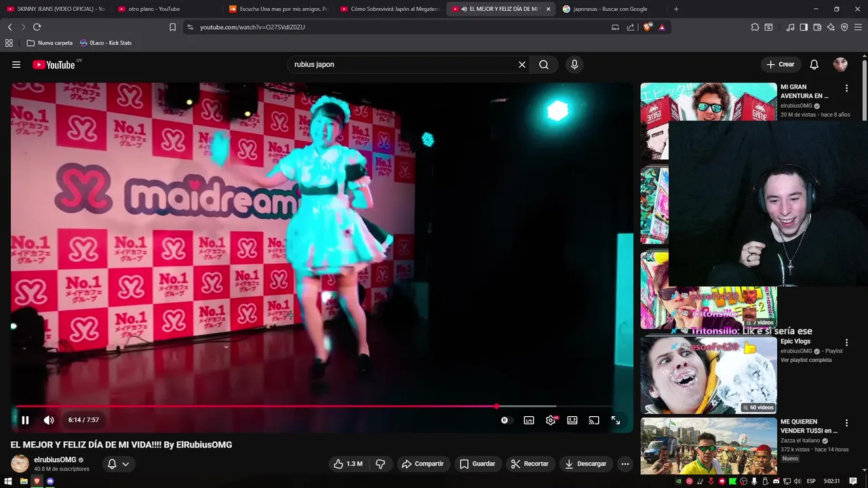Open elrubiusOMG channel name link
The width and height of the screenshot is (868, 488).
[55, 460]
